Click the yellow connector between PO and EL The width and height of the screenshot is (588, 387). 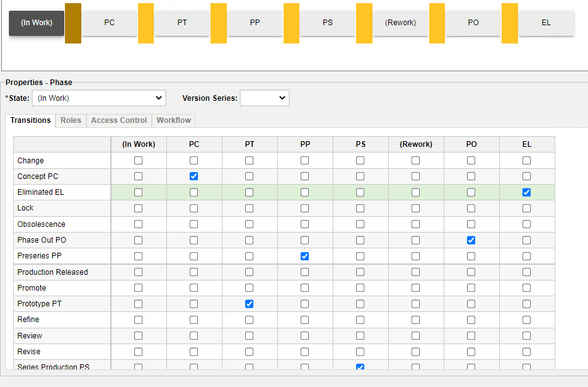[x=509, y=22]
